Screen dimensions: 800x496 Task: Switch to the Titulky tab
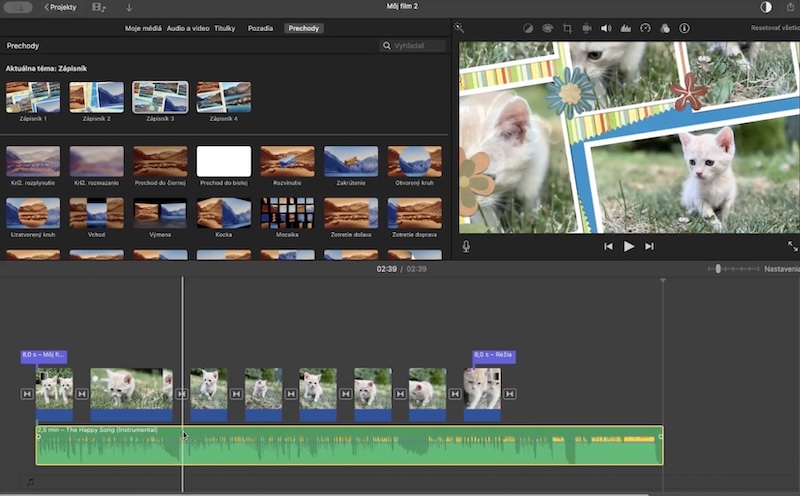click(x=225, y=28)
